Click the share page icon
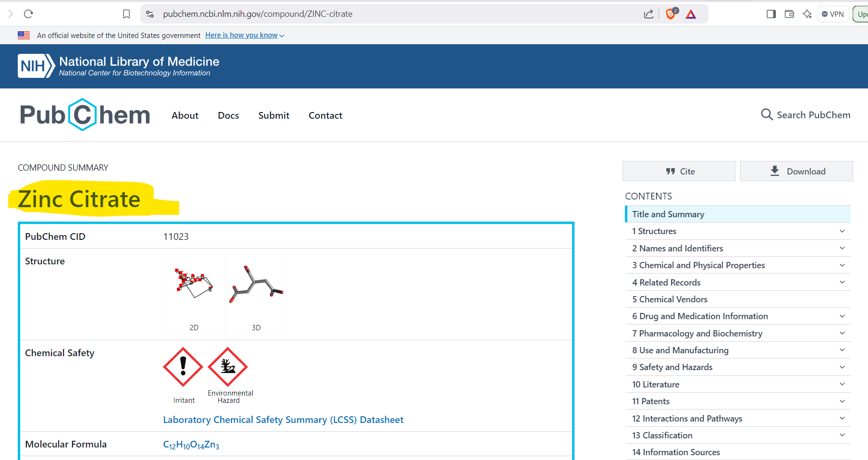 point(648,14)
